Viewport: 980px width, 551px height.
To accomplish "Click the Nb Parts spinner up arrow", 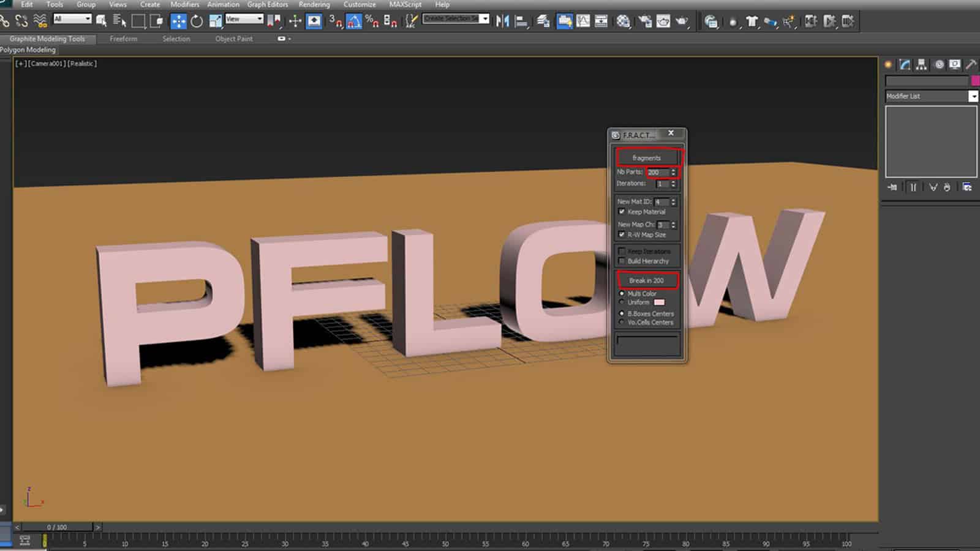I will click(672, 170).
